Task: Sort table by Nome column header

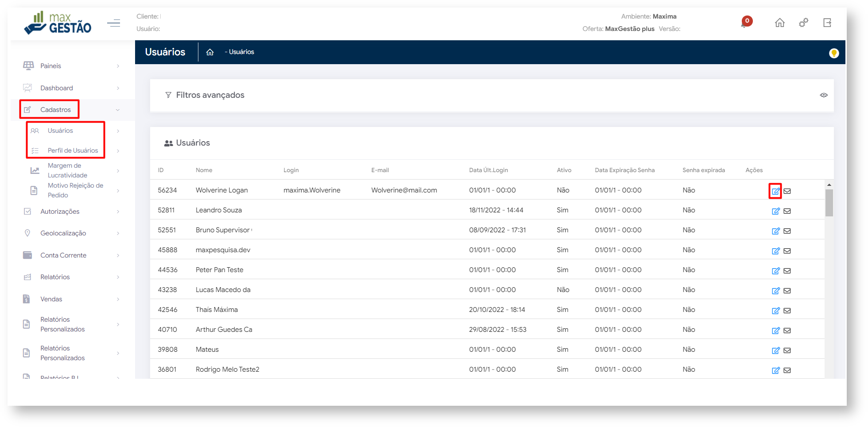Action: click(204, 170)
